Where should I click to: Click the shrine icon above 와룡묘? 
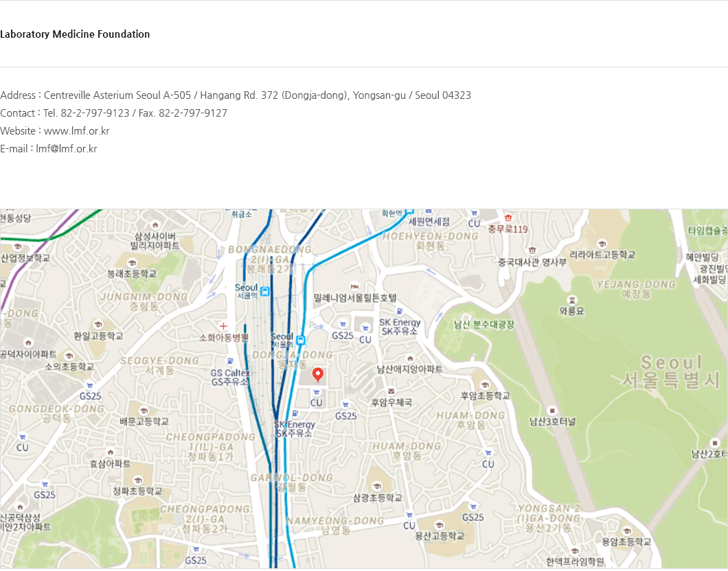(572, 300)
